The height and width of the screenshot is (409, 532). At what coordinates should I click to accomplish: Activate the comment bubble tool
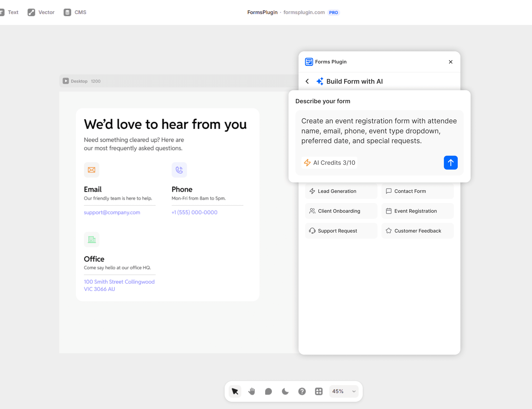pyautogui.click(x=268, y=391)
